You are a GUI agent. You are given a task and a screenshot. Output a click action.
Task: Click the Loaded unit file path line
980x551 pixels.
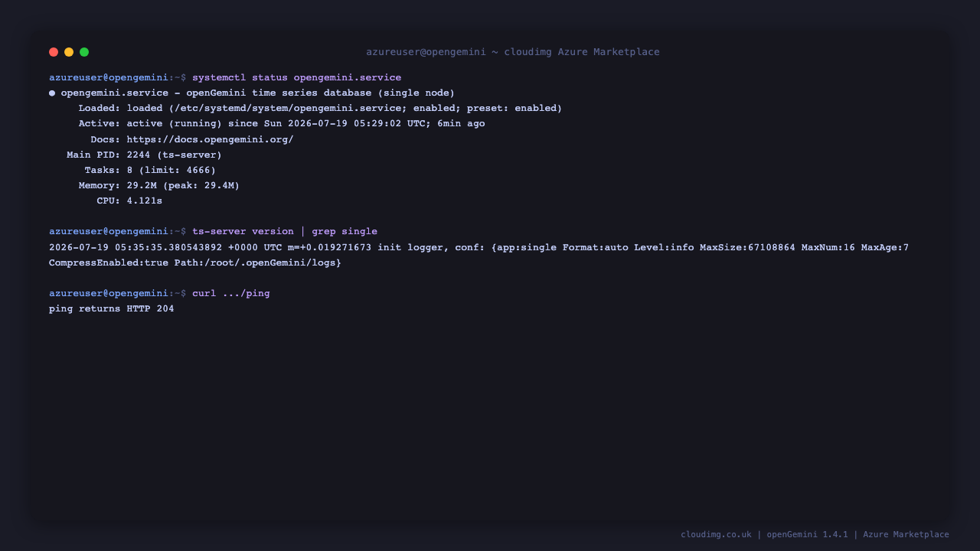(x=320, y=109)
